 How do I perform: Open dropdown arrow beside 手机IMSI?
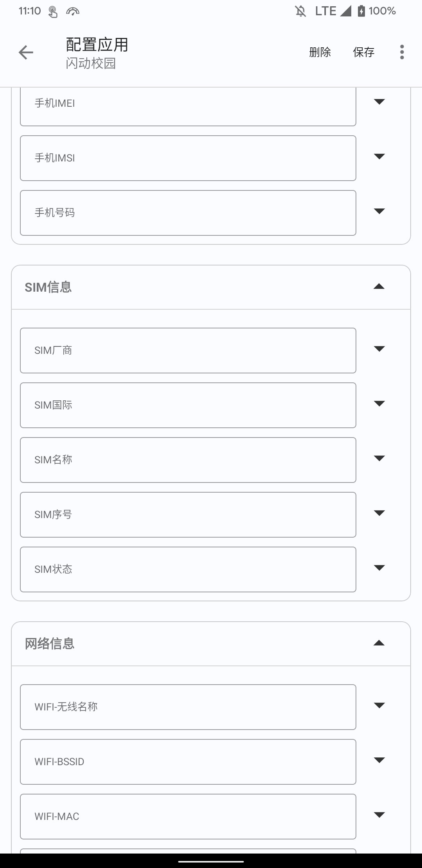click(x=379, y=157)
